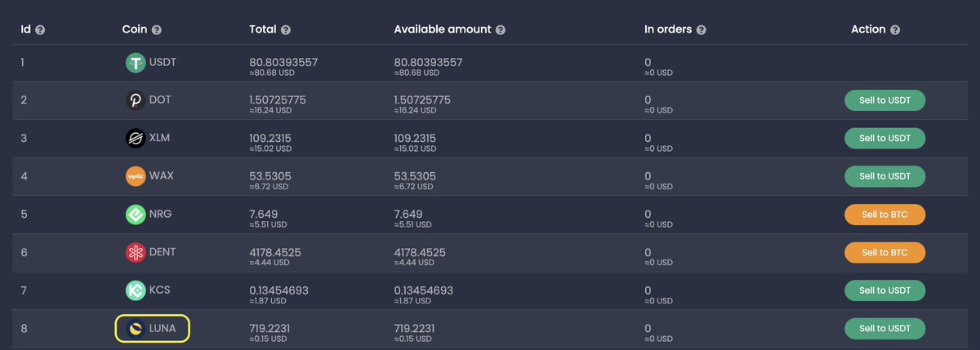Click the help icon next to Total
This screenshot has width=980, height=350.
[286, 29]
